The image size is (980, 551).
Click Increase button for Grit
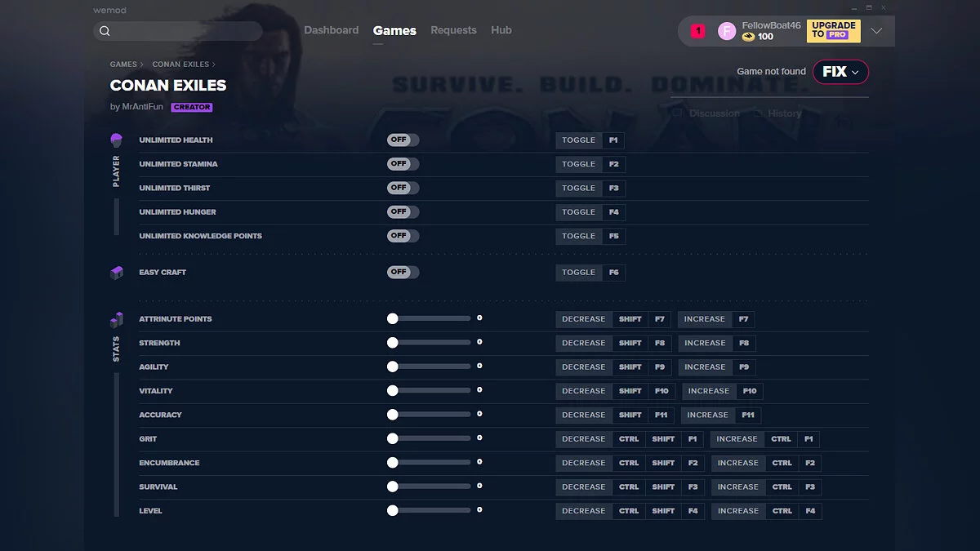pyautogui.click(x=737, y=439)
